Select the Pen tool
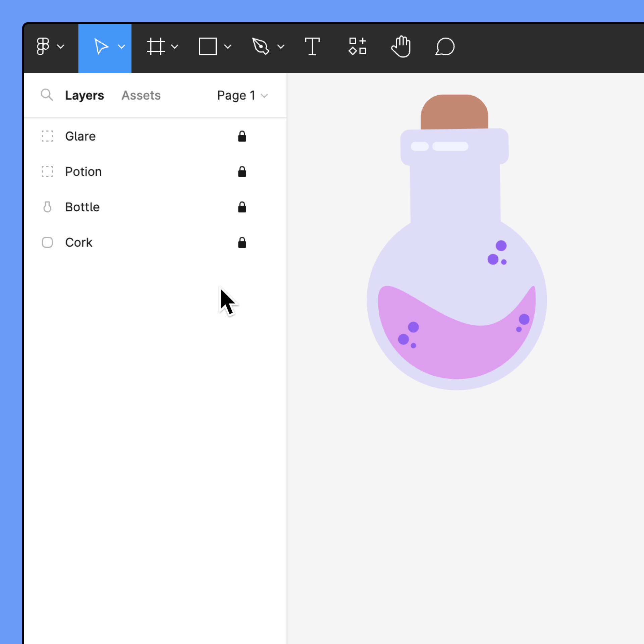 pos(261,46)
